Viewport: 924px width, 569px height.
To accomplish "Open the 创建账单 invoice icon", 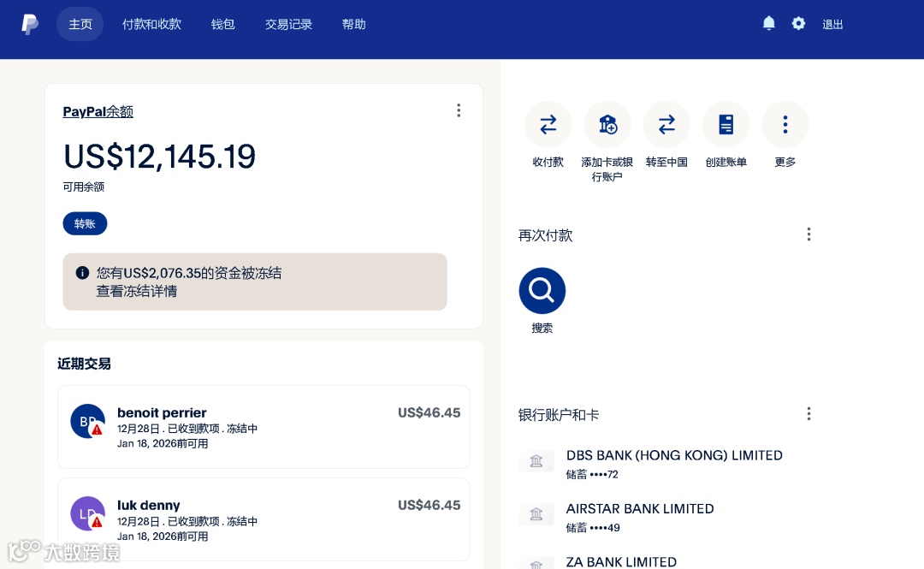I will (x=726, y=124).
